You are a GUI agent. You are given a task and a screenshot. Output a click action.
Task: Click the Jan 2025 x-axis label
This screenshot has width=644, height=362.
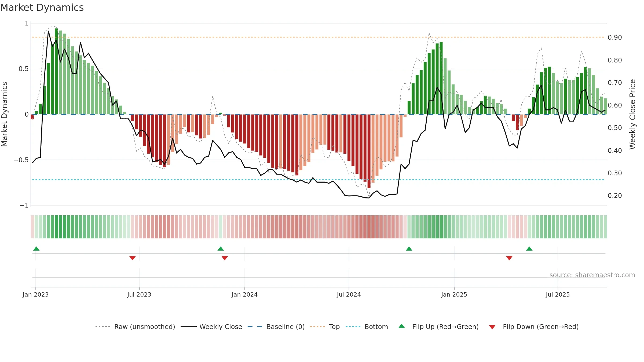point(454,294)
